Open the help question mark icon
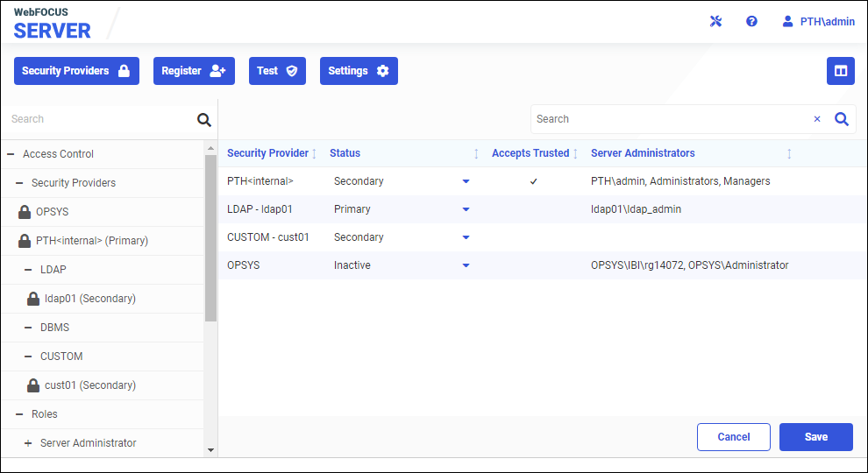Screen dimensions: 868x473 pyautogui.click(x=751, y=22)
